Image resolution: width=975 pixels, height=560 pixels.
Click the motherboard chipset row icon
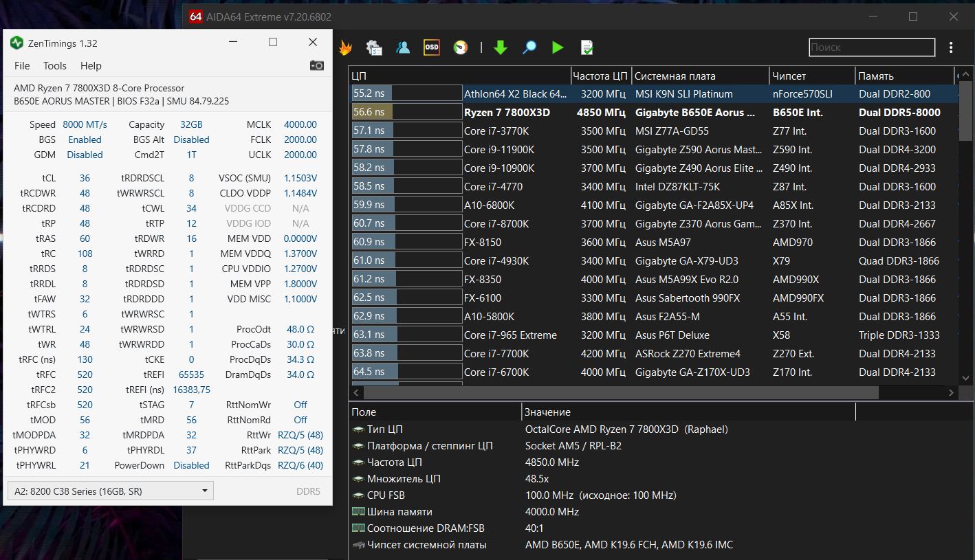tap(358, 545)
